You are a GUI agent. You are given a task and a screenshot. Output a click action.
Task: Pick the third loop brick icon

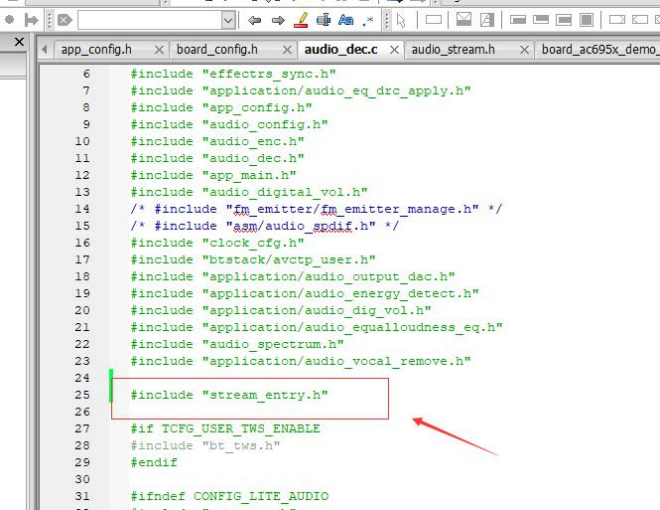(564, 19)
